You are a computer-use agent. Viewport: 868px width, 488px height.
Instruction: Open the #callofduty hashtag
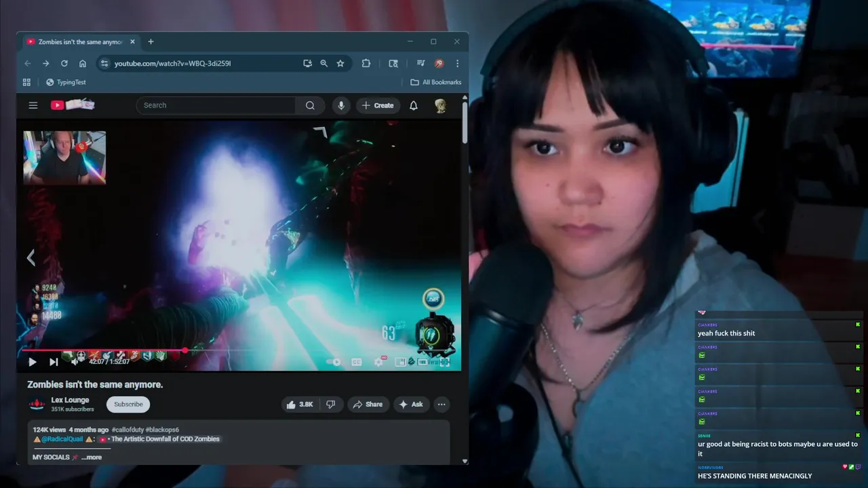(127, 430)
